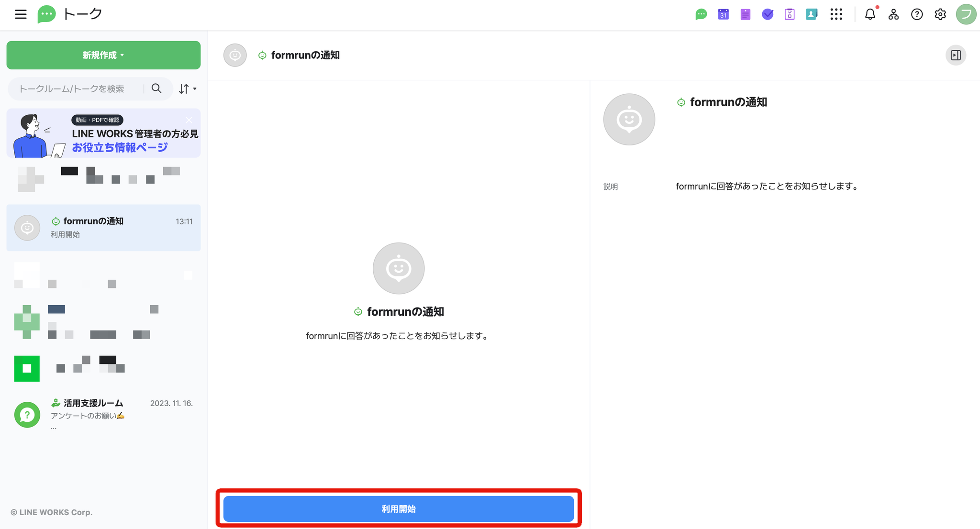980x529 pixels.
Task: Open the 活用支援ルーム talk room
Action: pos(103,414)
